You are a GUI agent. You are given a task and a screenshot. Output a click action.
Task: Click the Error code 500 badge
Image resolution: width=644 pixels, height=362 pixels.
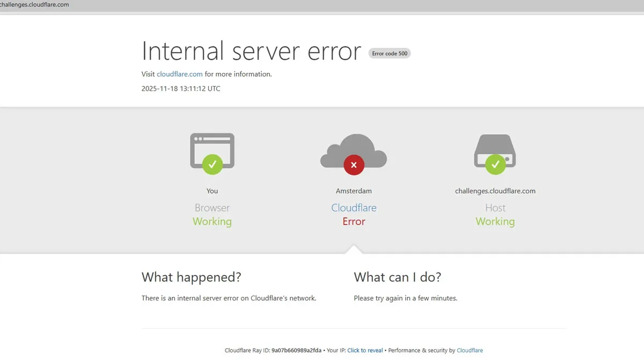390,53
